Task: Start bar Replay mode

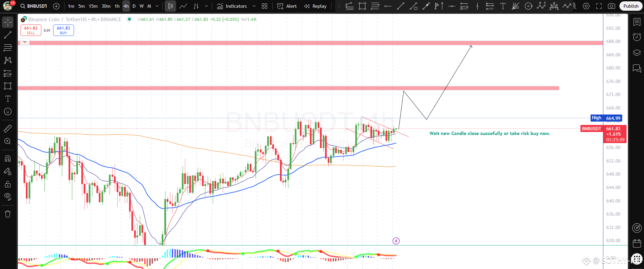Action: pyautogui.click(x=315, y=6)
